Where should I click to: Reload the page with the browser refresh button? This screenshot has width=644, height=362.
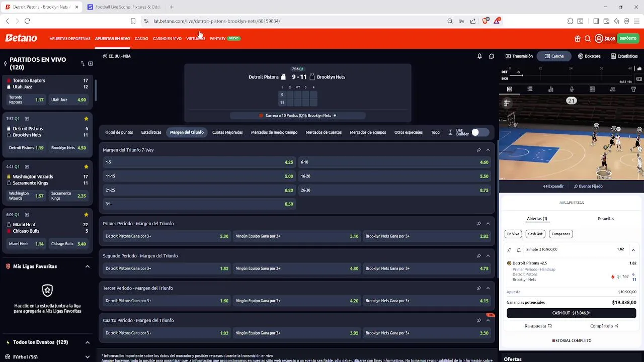(x=27, y=21)
